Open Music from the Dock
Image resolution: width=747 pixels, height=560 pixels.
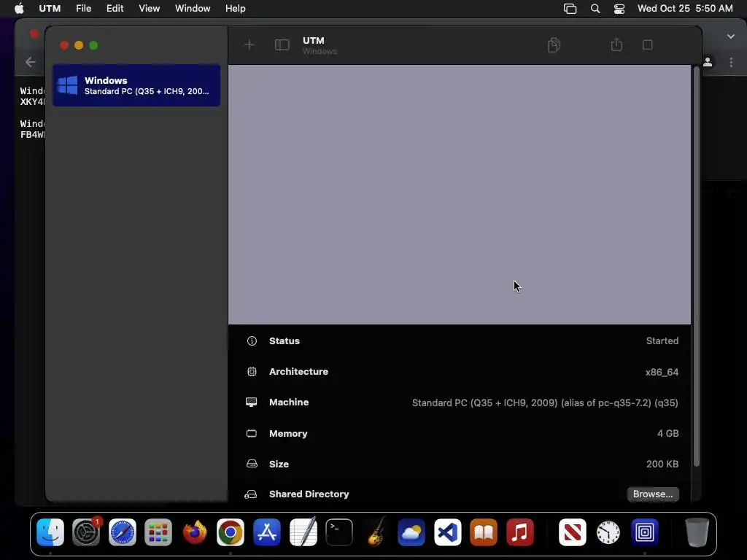[x=519, y=532]
